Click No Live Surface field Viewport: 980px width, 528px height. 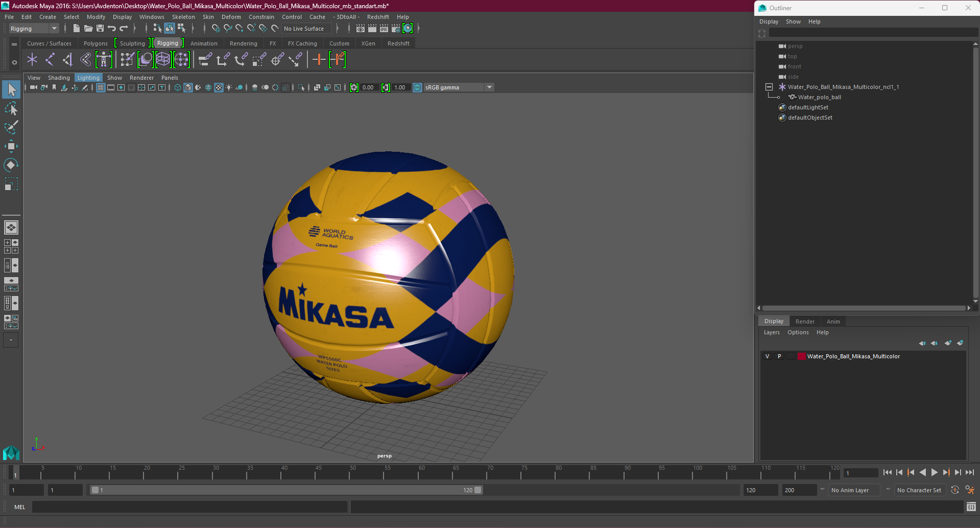(306, 29)
